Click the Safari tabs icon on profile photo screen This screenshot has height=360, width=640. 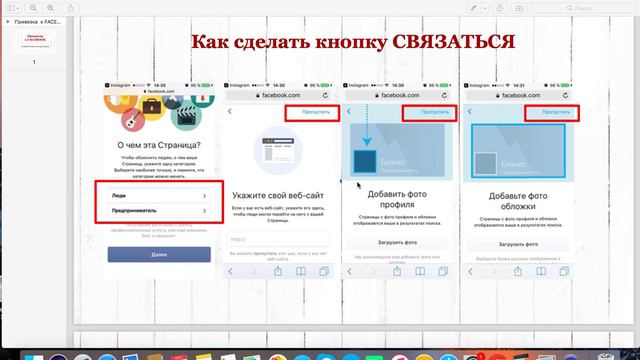pyautogui.click(x=443, y=271)
